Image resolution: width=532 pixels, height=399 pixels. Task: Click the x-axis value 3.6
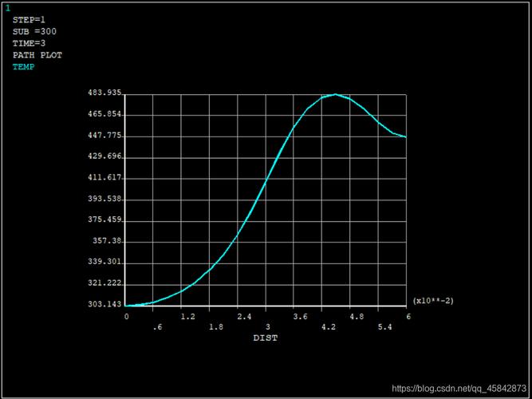(301, 317)
